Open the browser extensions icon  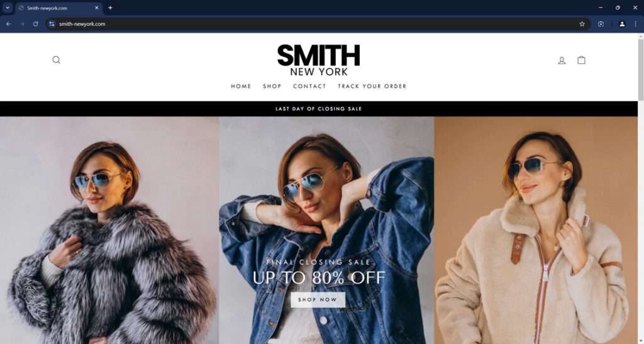pyautogui.click(x=601, y=24)
